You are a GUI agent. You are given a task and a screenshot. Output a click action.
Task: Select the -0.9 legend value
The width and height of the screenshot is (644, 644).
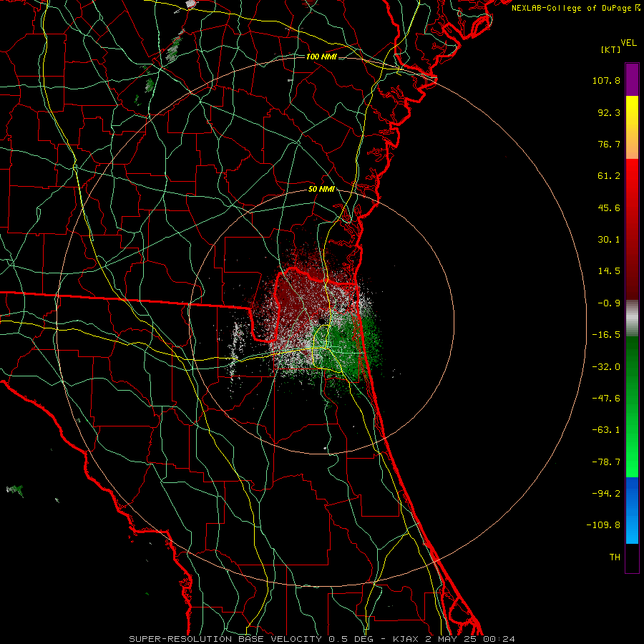[609, 303]
